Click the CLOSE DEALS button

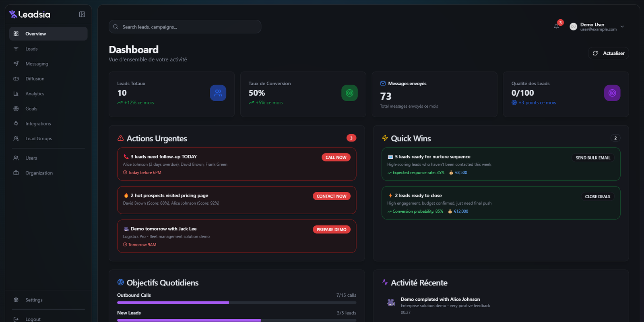598,197
